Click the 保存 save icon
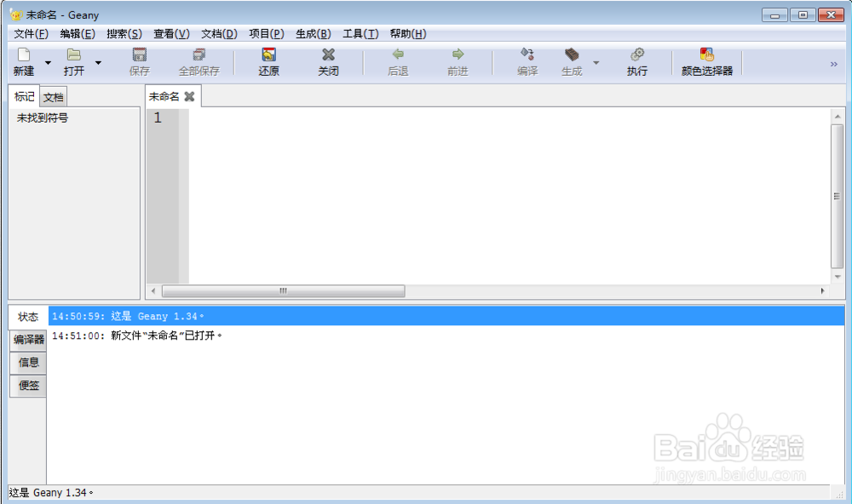Screen dimensions: 852x504 140,54
